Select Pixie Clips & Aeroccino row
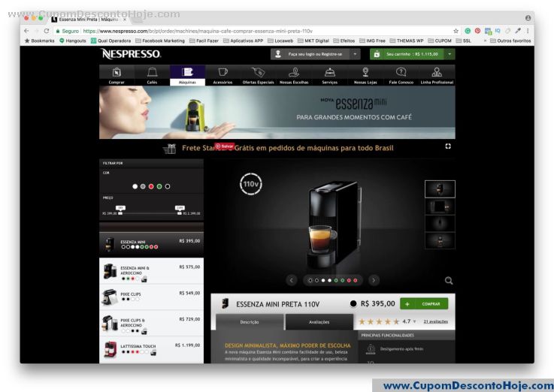 tap(152, 323)
